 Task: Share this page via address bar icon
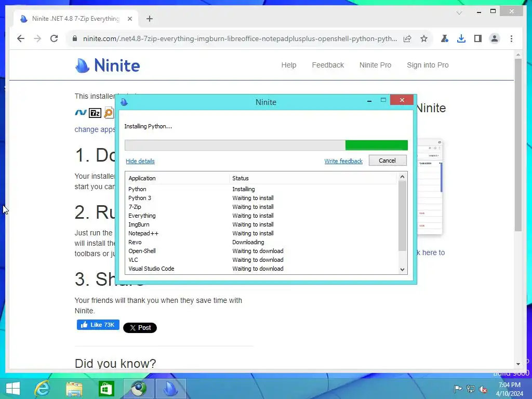tap(407, 38)
